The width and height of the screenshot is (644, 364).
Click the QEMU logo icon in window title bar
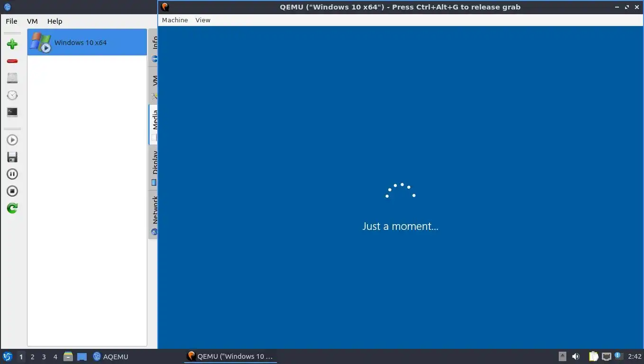(x=165, y=7)
